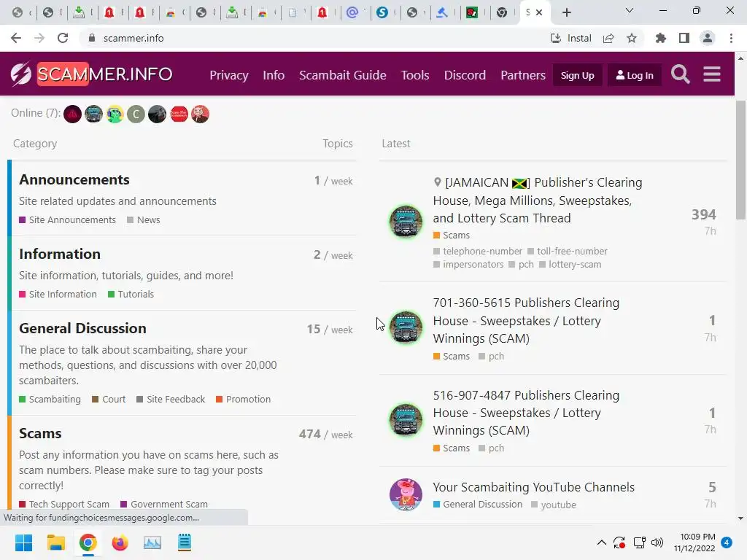Open the News subcategory
The image size is (747, 560).
(x=144, y=220)
